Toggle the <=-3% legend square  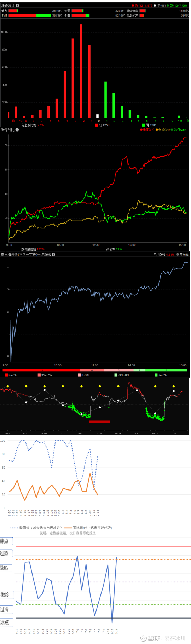[156, 375]
